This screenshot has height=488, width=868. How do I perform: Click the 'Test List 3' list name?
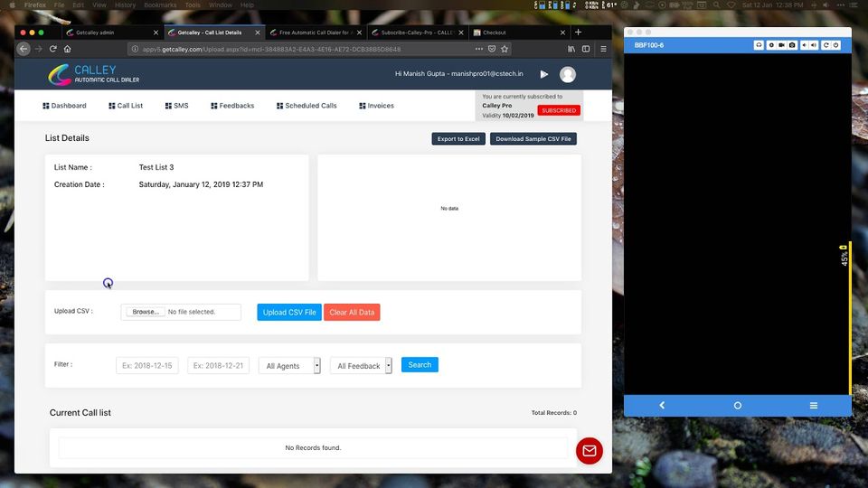coord(156,167)
